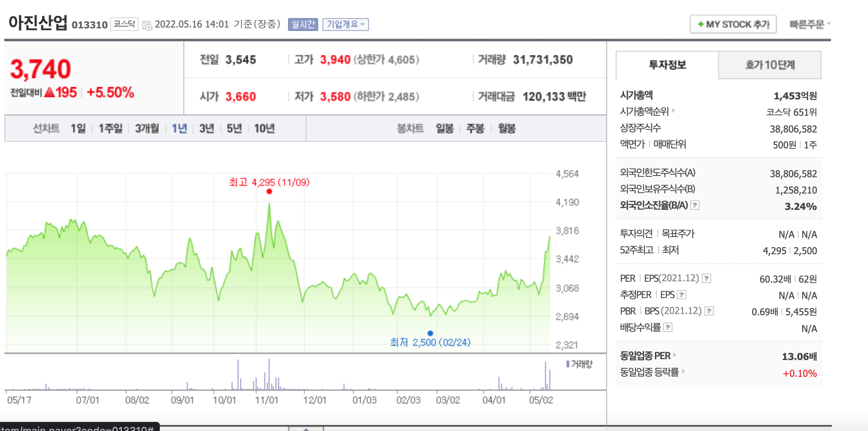The height and width of the screenshot is (431, 868).
Task: Click help icon next to 추정PER EPS
Action: coord(682,295)
